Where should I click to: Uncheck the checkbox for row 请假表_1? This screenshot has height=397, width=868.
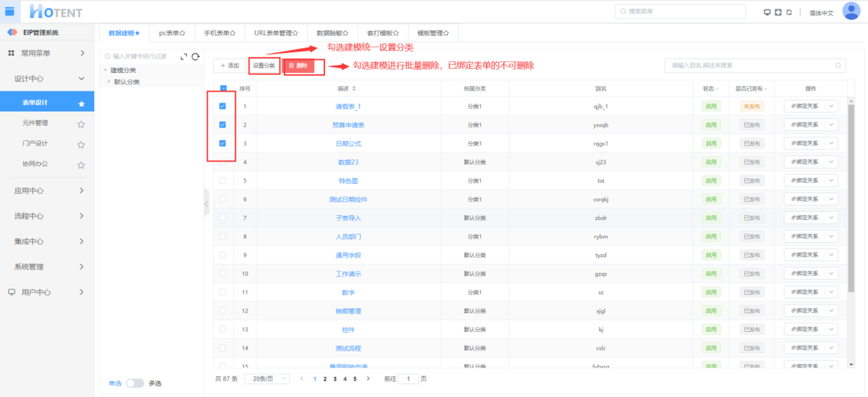click(222, 106)
